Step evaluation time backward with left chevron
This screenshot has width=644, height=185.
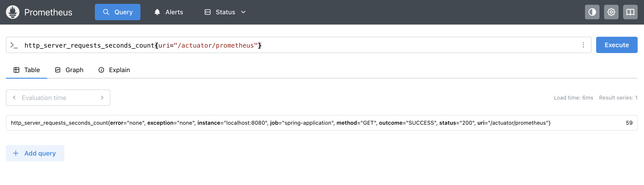14,98
